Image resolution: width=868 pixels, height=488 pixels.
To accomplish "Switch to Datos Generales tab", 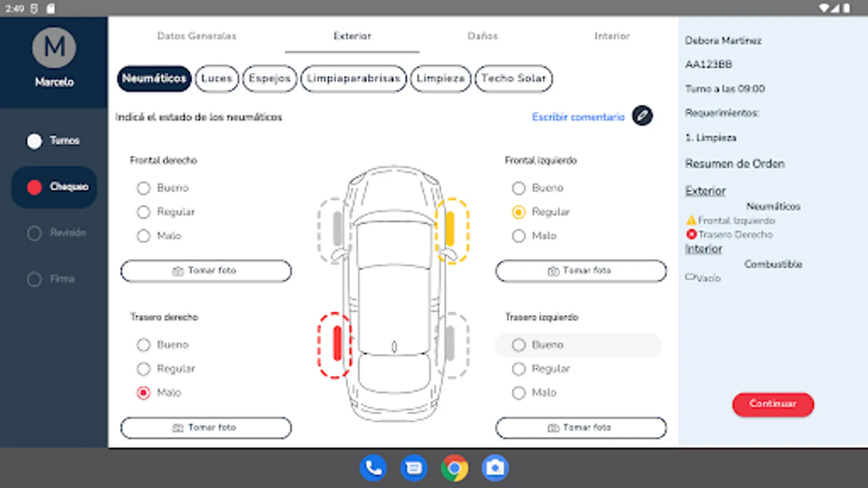I will pyautogui.click(x=196, y=36).
